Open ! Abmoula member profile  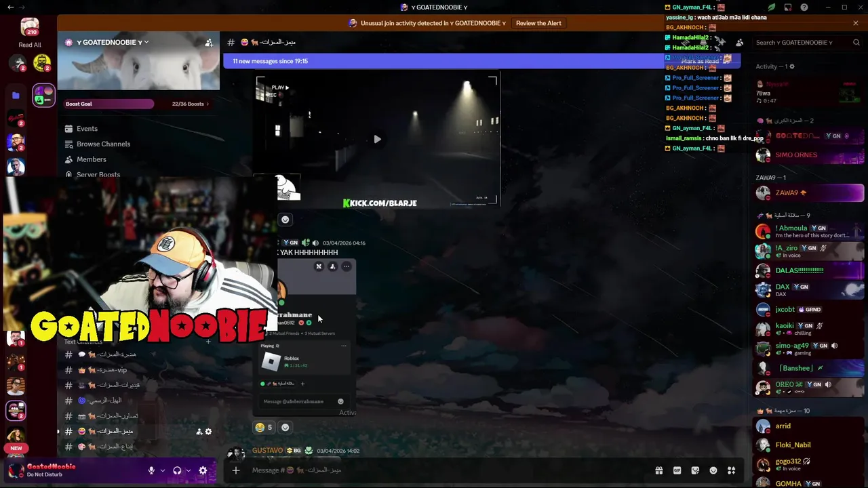point(808,231)
